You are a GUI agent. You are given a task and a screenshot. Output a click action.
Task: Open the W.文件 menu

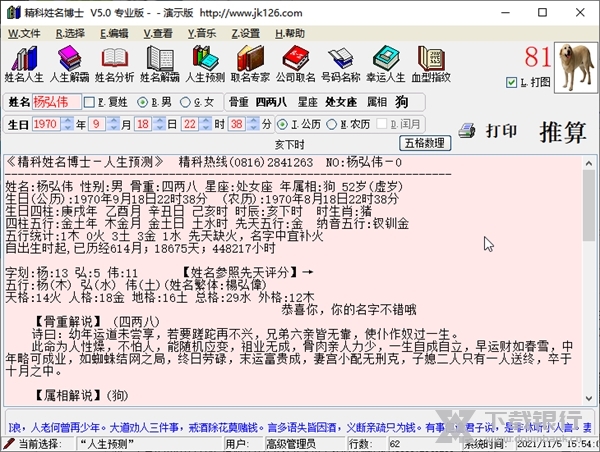point(24,34)
